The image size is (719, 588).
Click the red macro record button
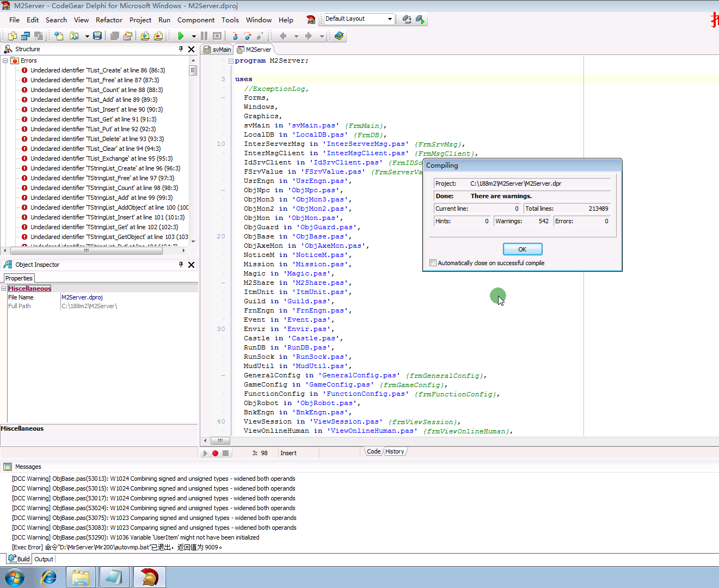pyautogui.click(x=216, y=453)
